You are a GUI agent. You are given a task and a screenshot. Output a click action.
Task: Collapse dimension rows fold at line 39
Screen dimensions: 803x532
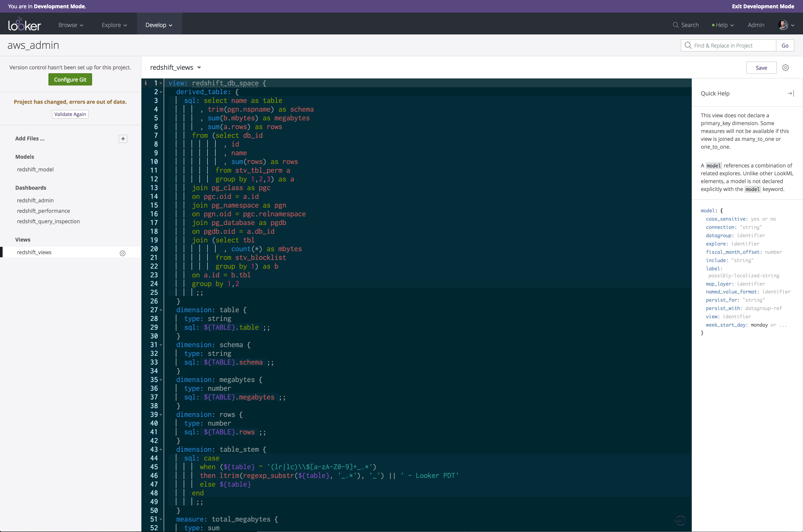coord(161,415)
